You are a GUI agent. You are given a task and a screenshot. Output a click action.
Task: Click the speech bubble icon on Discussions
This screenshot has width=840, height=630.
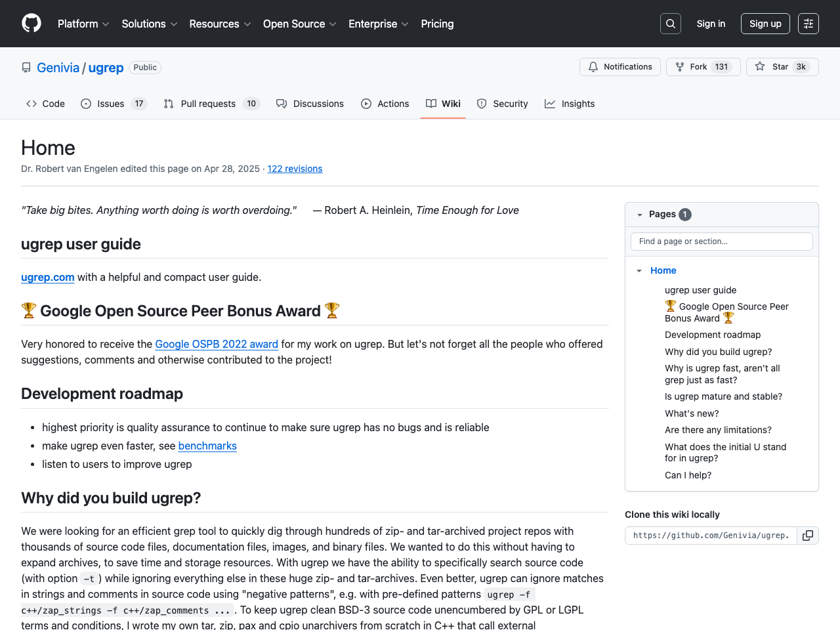[281, 103]
